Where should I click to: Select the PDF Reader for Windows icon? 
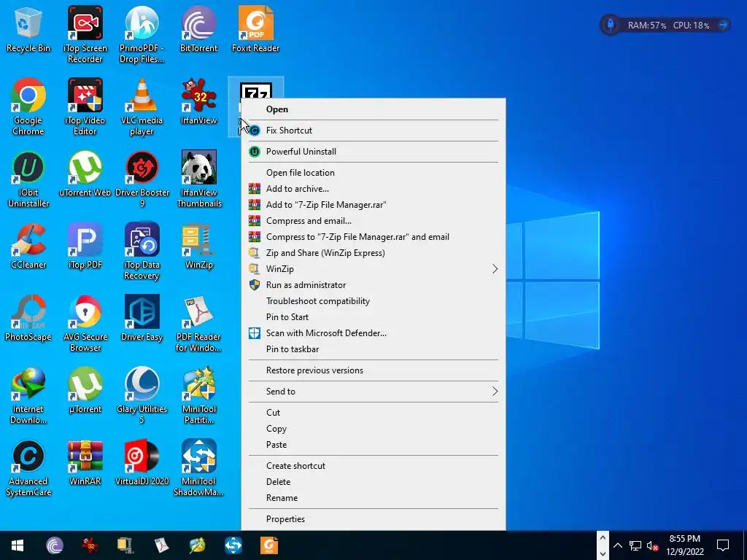198,323
